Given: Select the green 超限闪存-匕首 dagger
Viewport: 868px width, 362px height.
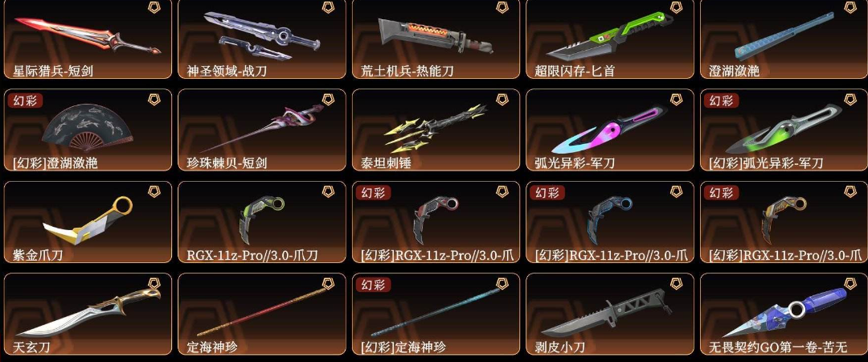Looking at the screenshot, I should pos(609,39).
